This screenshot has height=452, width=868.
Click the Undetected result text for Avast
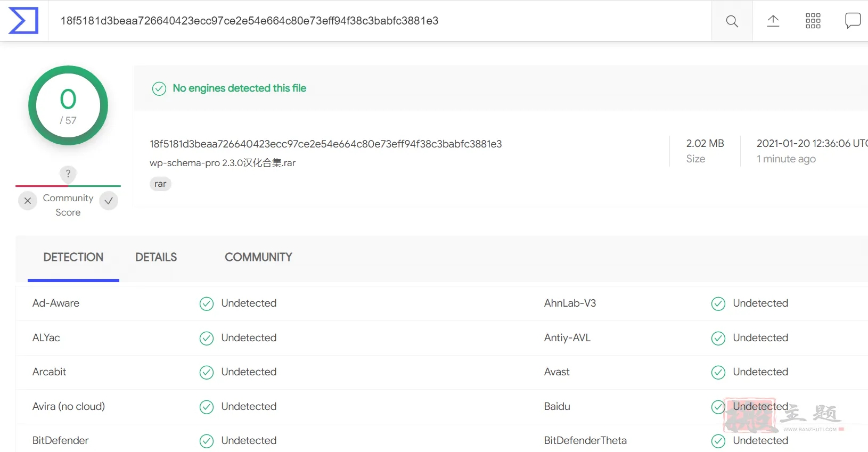pyautogui.click(x=760, y=372)
